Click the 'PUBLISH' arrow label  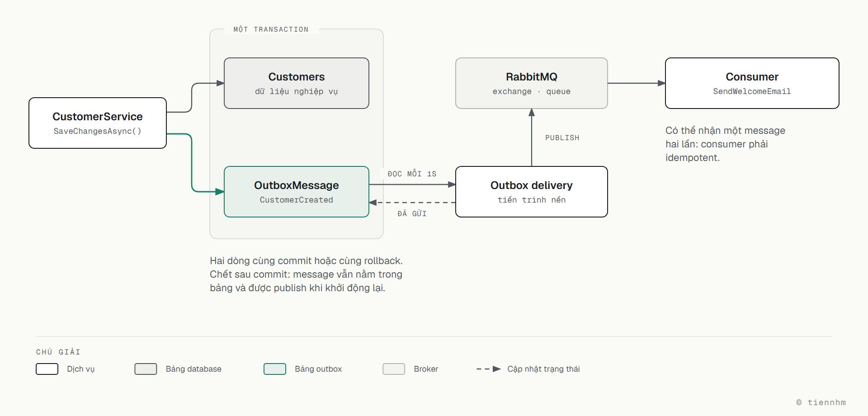point(562,138)
